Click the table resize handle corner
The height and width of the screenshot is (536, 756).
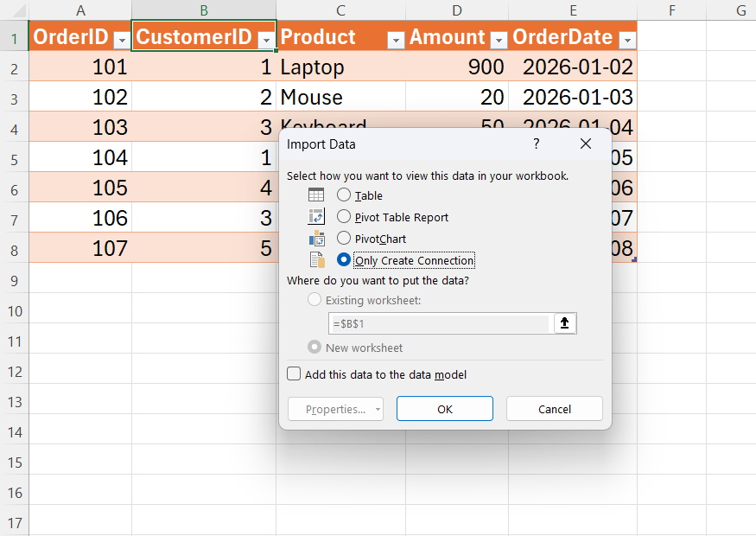(634, 259)
